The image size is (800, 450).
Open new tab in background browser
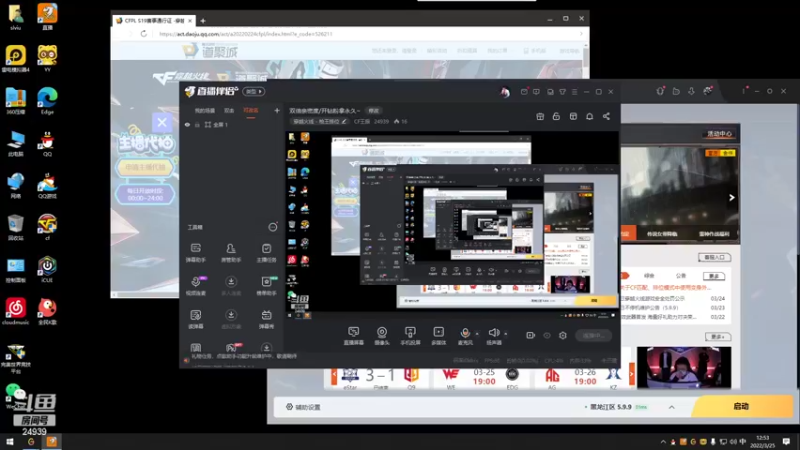(x=203, y=21)
